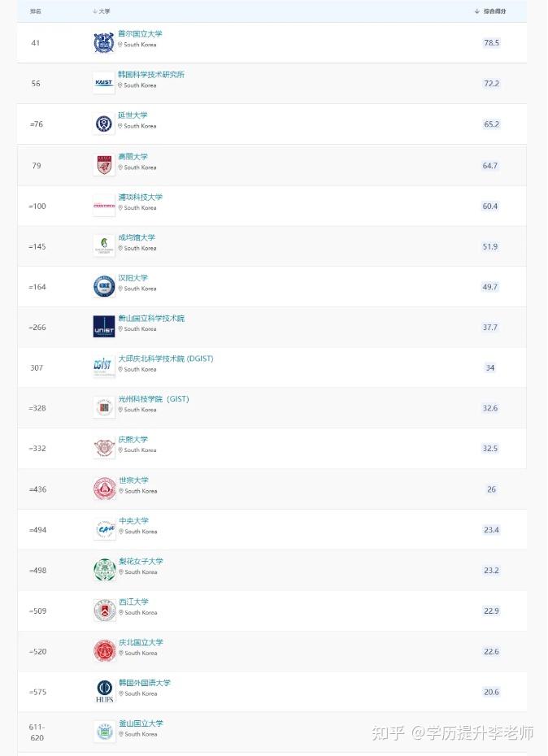Open the 大邱庆北科学技术院 (DGIST) link
This screenshot has width=548, height=756.
click(166, 358)
